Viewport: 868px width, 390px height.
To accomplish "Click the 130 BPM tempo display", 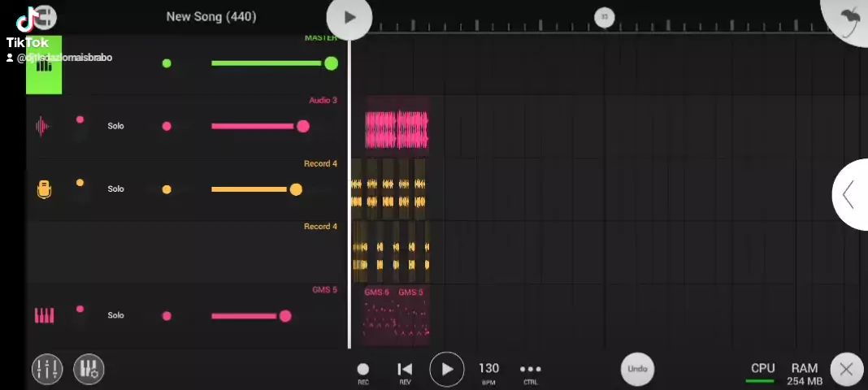I will pos(488,370).
